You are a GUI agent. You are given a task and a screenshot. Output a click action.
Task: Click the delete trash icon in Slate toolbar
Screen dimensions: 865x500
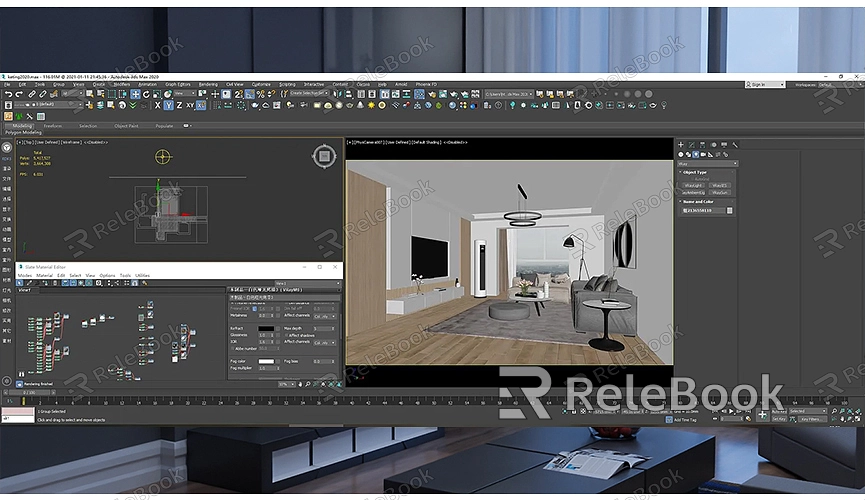coord(55,283)
